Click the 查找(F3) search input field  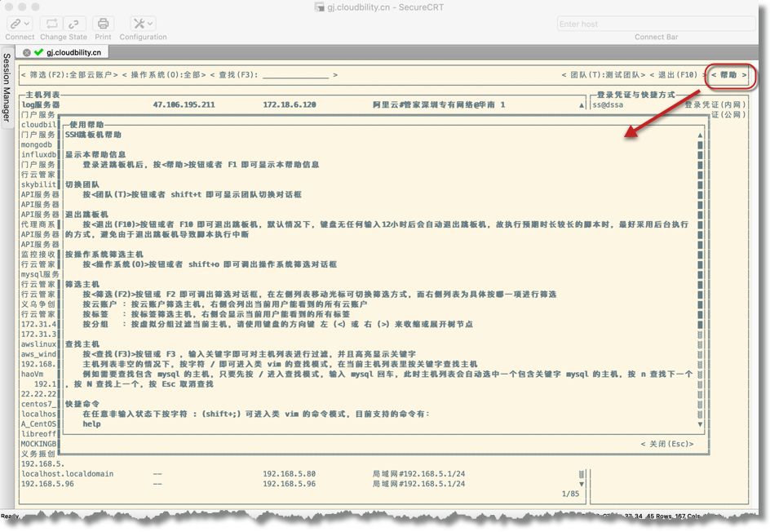tap(295, 75)
